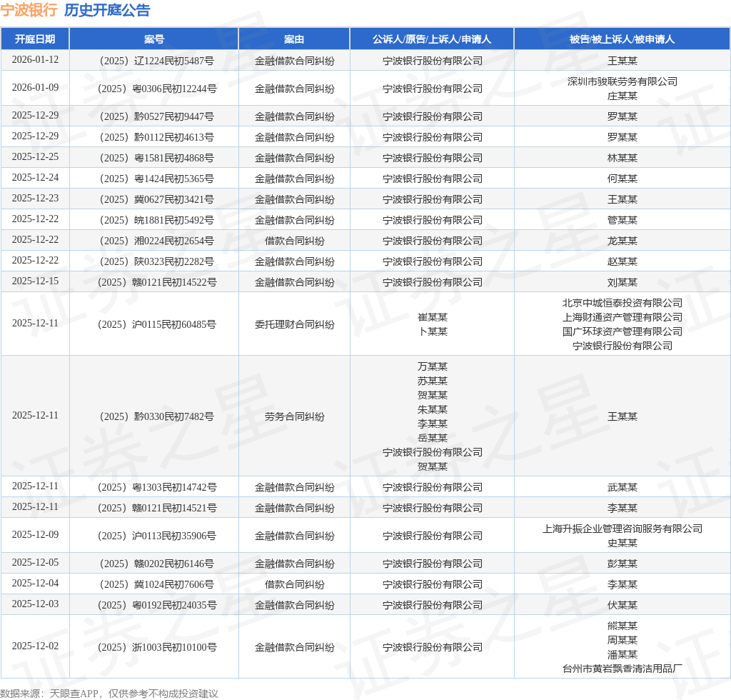The width and height of the screenshot is (731, 700).
Task: Select case number (2025)黔0112民初4613号
Action: (156, 137)
